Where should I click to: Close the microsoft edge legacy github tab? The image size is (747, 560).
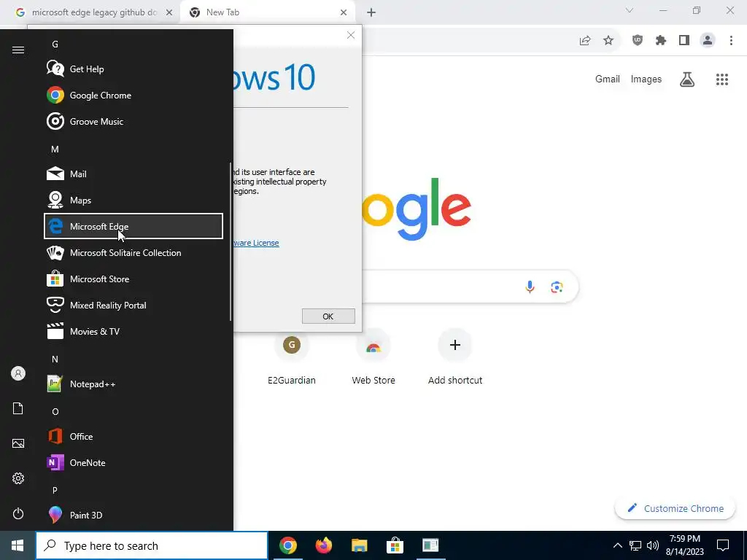click(169, 12)
